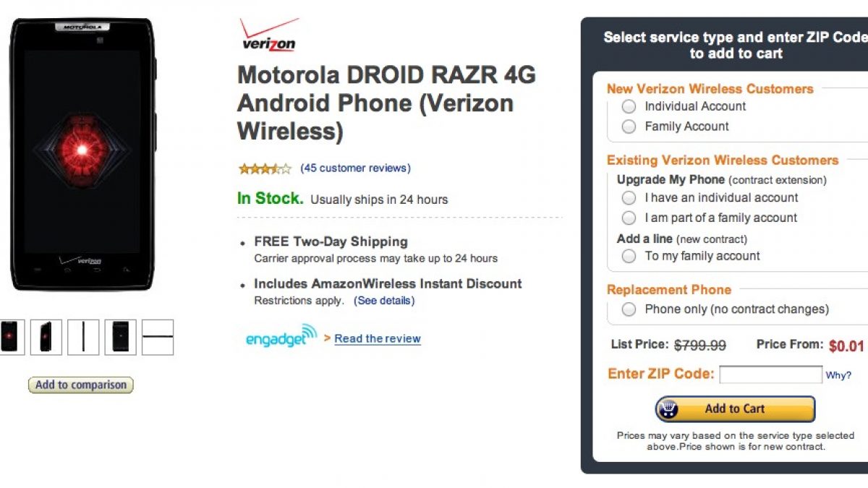Select Individual Account radio option
The image size is (868, 488).
[x=629, y=106]
